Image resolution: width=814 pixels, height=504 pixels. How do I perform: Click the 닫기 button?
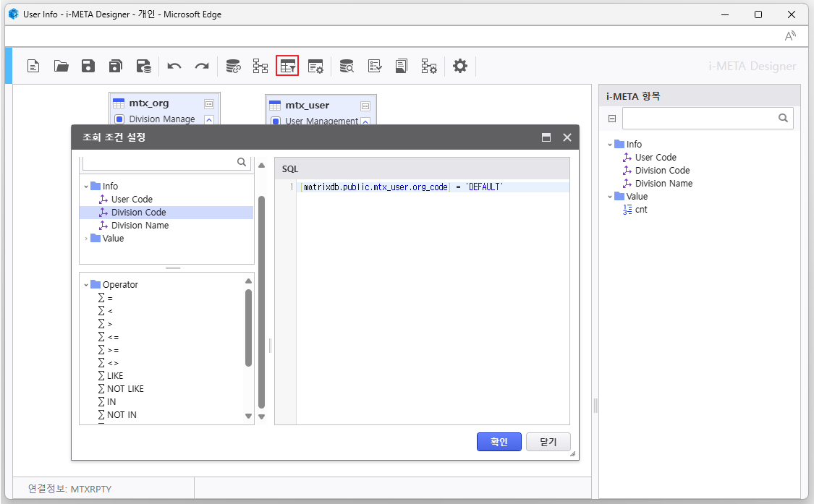548,442
